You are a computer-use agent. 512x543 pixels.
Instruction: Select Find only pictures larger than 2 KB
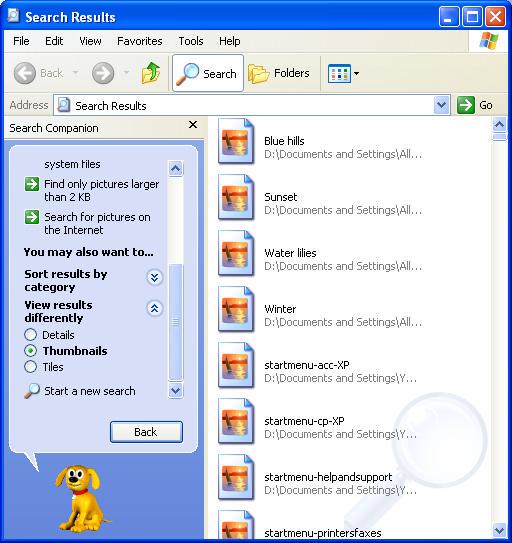pyautogui.click(x=101, y=190)
